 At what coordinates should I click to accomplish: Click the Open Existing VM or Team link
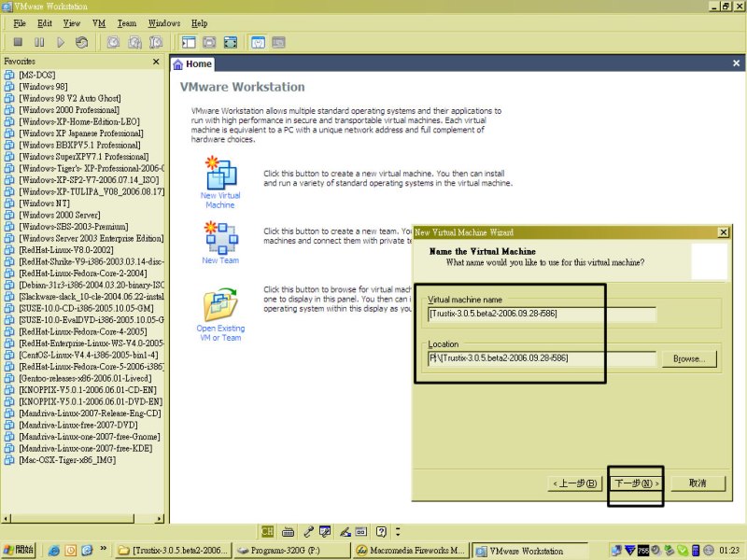point(220,333)
